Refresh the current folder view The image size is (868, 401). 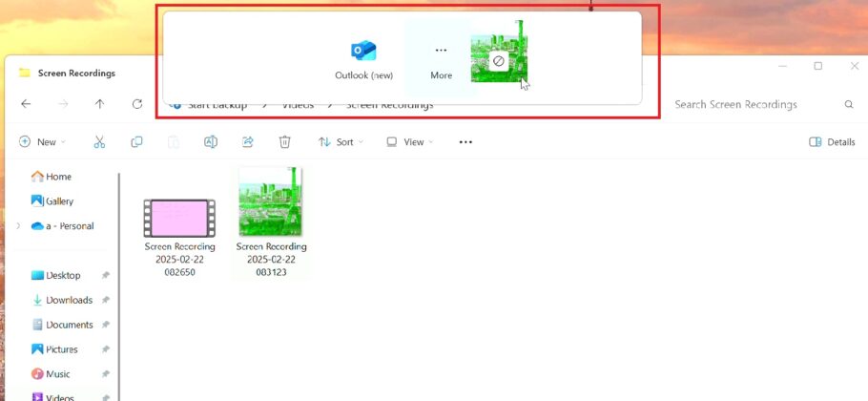click(x=137, y=104)
